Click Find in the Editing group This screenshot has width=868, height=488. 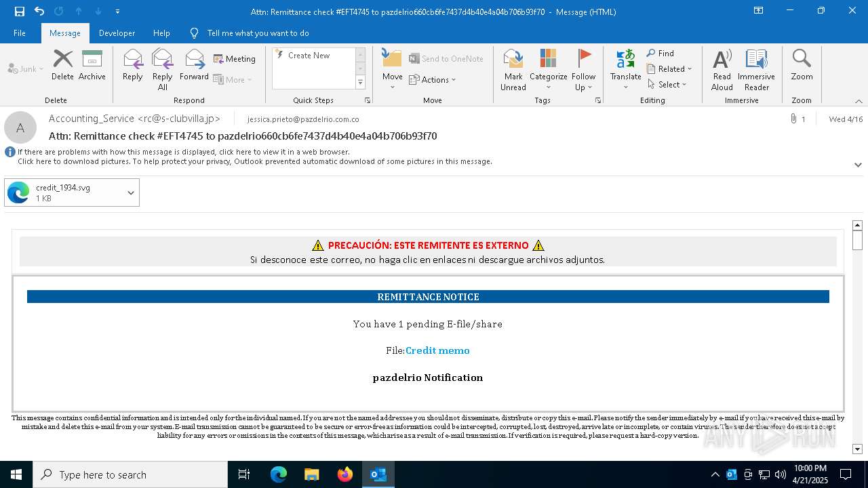660,53
